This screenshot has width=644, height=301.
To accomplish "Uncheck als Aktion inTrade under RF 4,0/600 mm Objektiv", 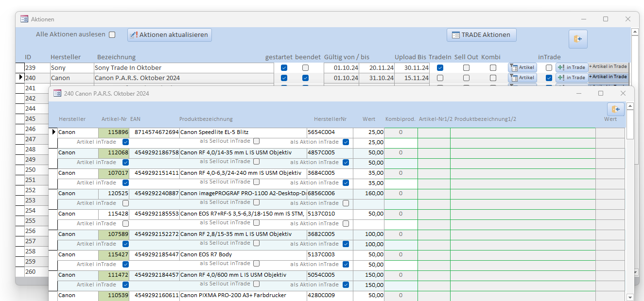I will click(346, 285).
